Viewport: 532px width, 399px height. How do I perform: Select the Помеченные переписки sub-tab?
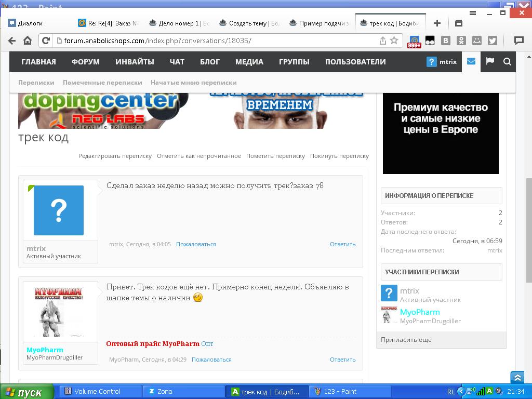pos(102,82)
